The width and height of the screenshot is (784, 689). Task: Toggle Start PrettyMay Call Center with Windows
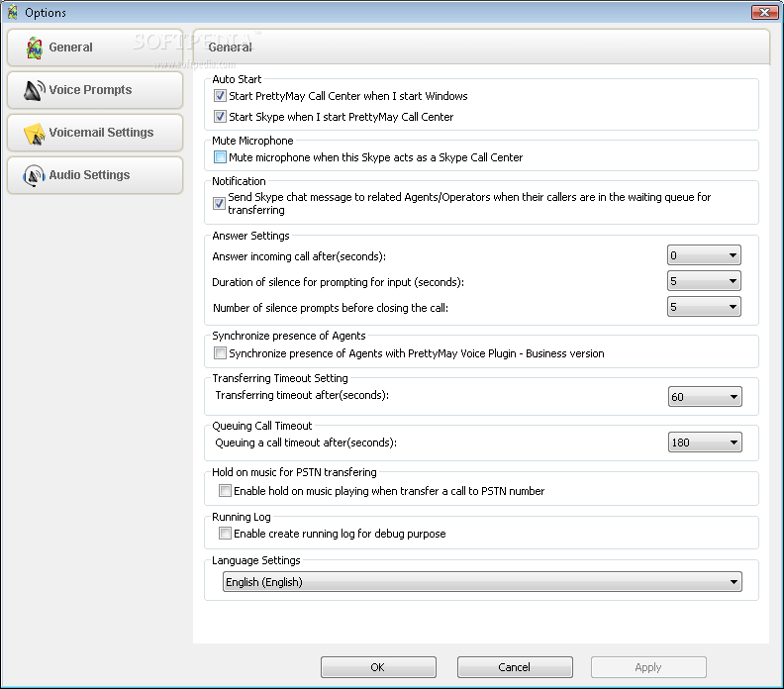(x=220, y=95)
